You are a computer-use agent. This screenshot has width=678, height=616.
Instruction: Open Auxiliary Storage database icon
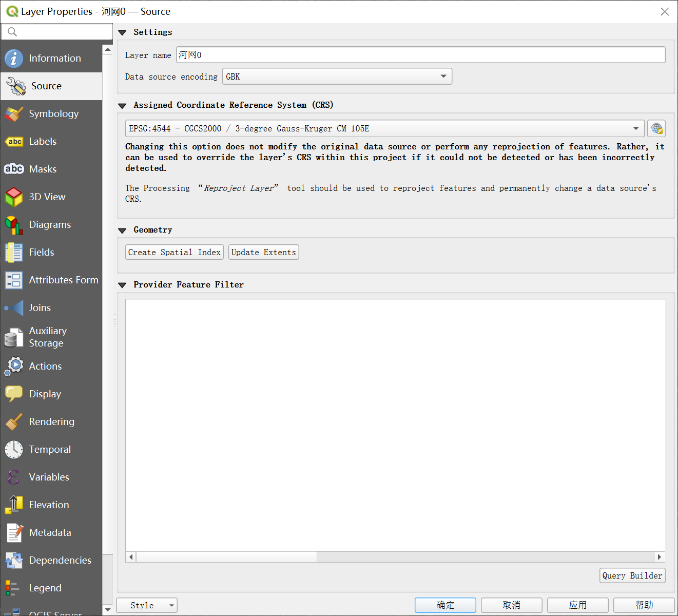tap(14, 337)
